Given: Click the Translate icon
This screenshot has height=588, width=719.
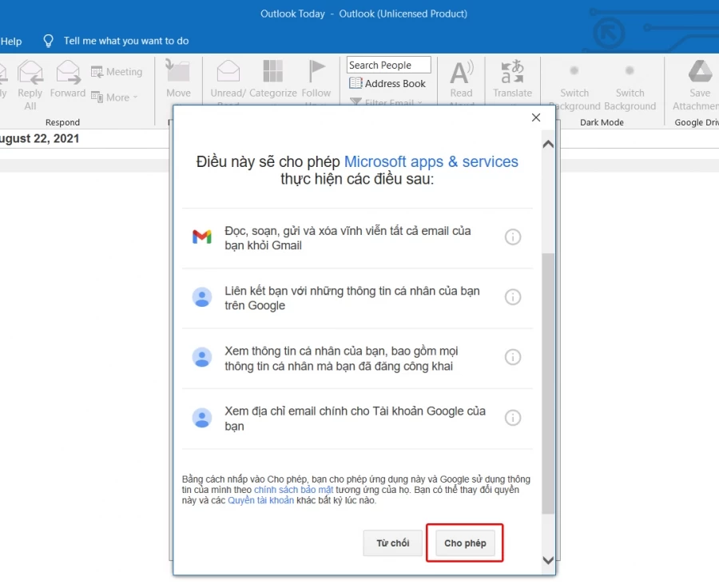Looking at the screenshot, I should coord(512,72).
